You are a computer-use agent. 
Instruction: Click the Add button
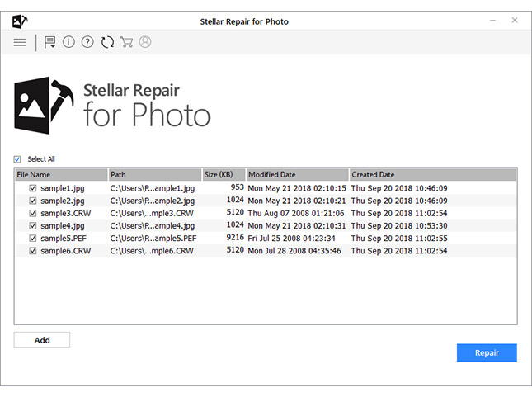(42, 340)
